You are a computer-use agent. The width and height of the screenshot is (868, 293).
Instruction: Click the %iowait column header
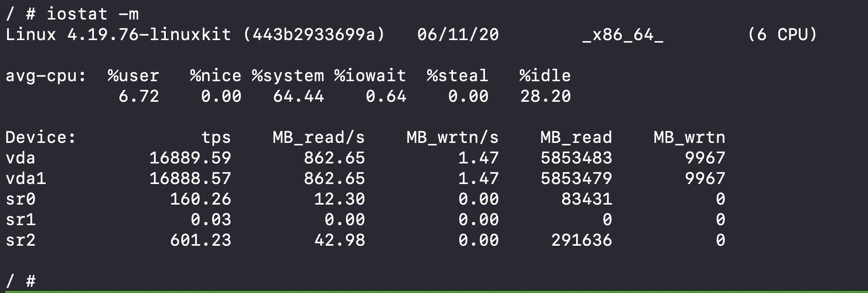pyautogui.click(x=370, y=76)
